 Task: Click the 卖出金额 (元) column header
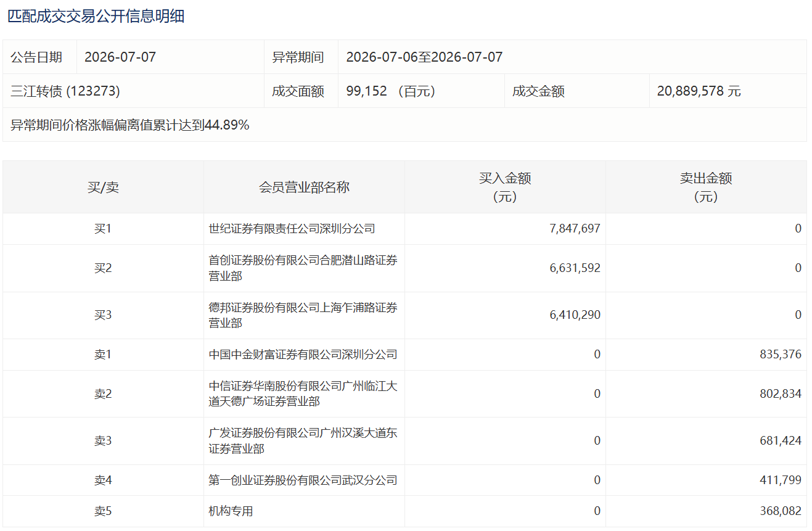706,187
